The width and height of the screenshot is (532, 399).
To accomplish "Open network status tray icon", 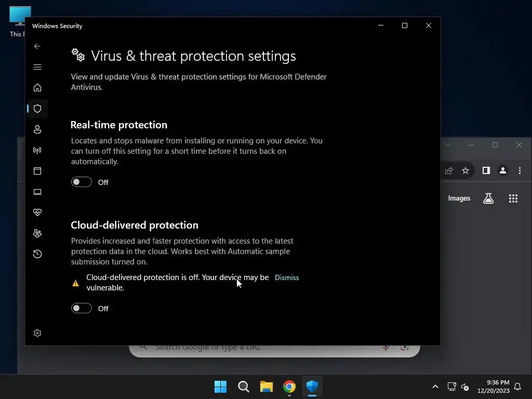I will [x=451, y=387].
